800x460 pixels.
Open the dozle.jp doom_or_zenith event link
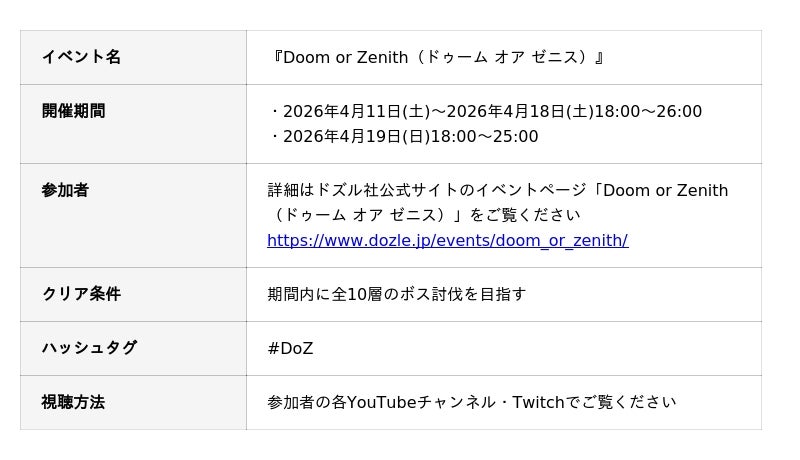coord(447,240)
